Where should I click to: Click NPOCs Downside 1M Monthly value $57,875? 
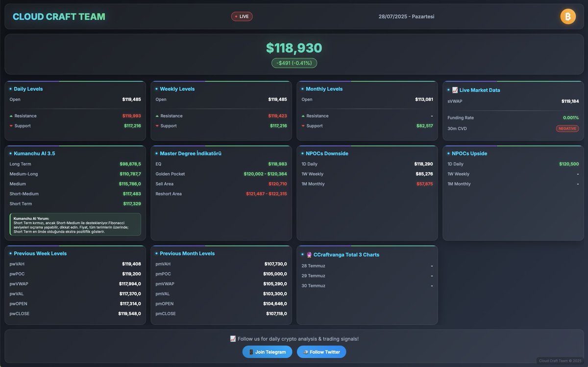pos(424,183)
